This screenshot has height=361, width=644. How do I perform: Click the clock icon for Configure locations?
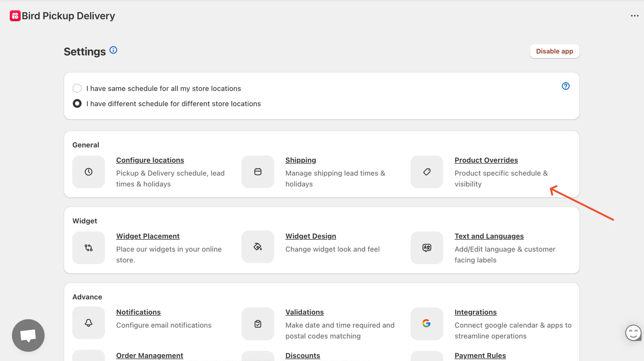coord(89,172)
